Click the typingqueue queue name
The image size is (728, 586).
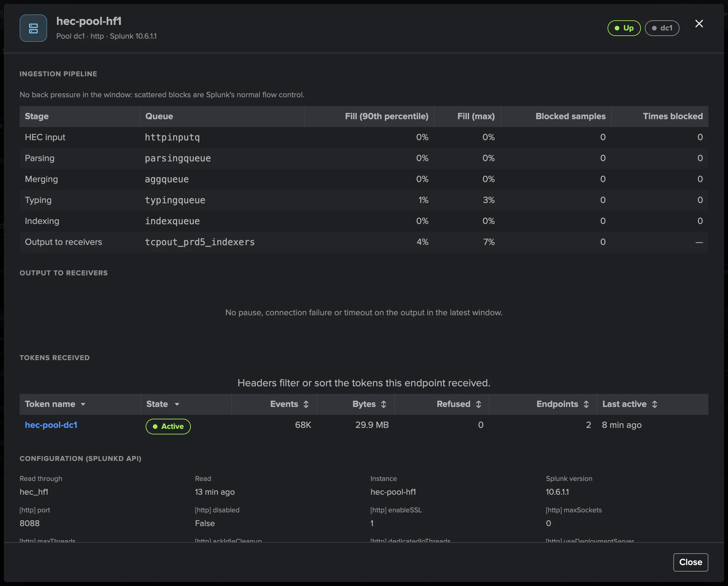point(175,200)
